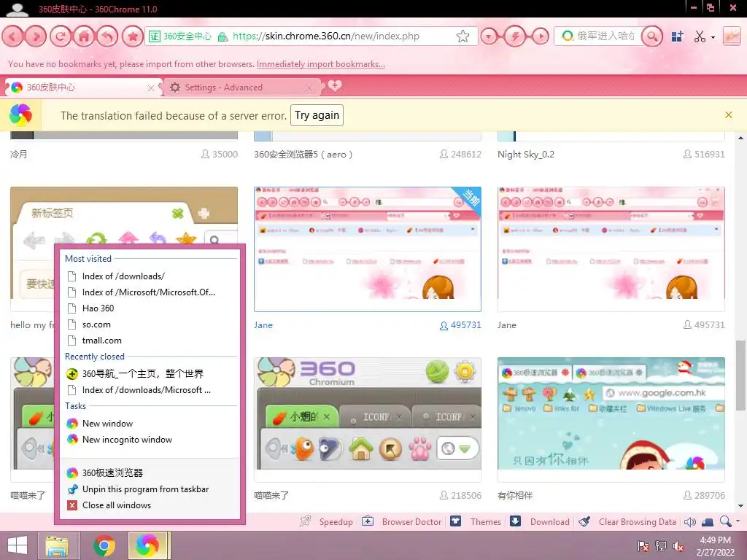The width and height of the screenshot is (747, 560).
Task: Open the current Jane skin thumbnail
Action: point(368,249)
